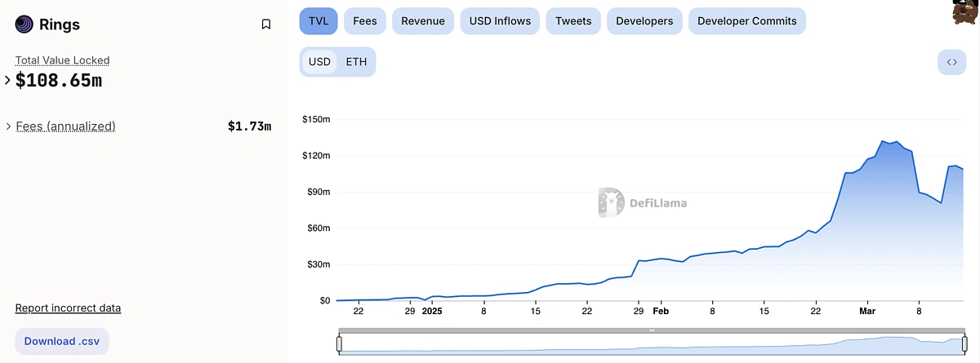Toggle the Revenue chart metric

[x=423, y=21]
